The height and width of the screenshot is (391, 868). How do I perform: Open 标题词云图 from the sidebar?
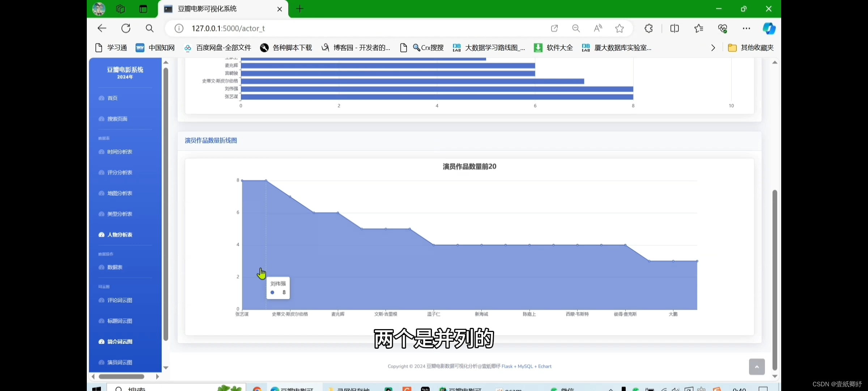click(x=120, y=321)
